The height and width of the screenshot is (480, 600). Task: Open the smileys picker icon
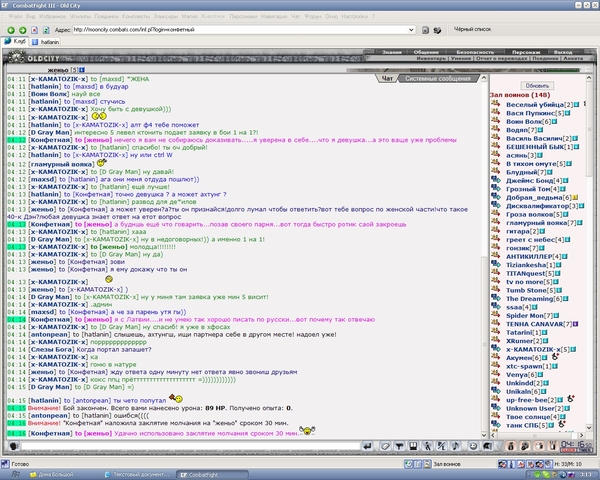point(473,446)
